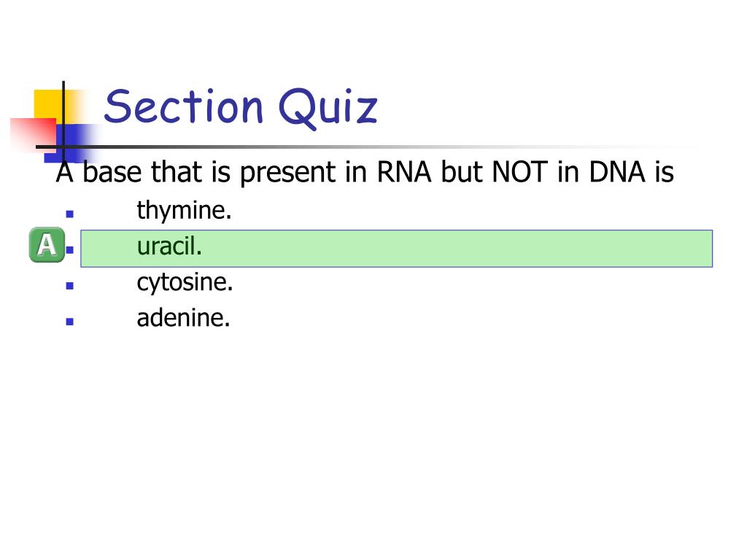Image resolution: width=747 pixels, height=560 pixels.
Task: Click the bullet beside thymine
Action: pyautogui.click(x=70, y=214)
